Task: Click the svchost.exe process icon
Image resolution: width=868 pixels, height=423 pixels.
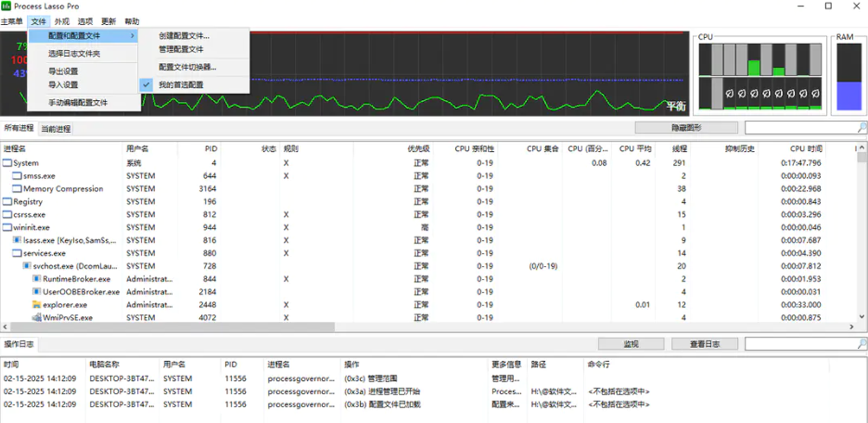Action: click(x=26, y=265)
